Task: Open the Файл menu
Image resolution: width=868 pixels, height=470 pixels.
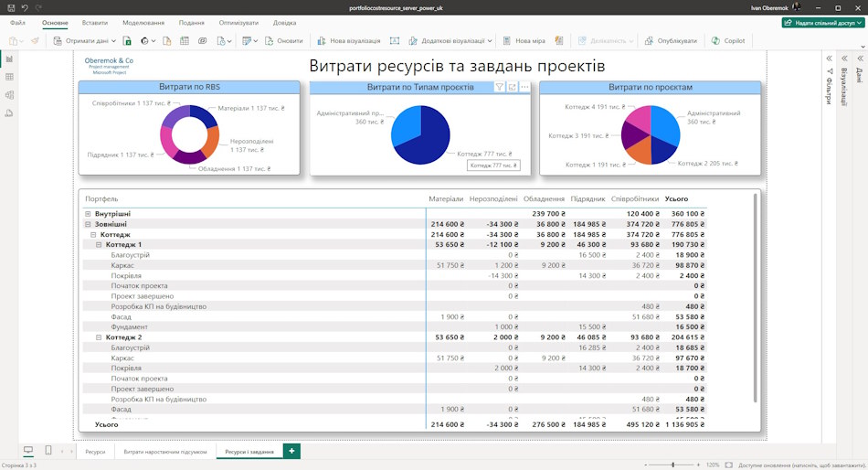Action: click(x=17, y=23)
